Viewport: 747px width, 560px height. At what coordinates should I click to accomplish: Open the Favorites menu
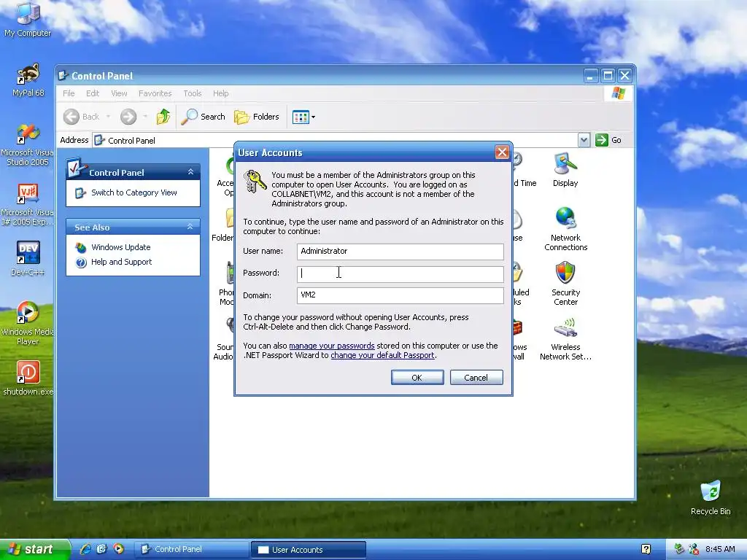pos(155,93)
